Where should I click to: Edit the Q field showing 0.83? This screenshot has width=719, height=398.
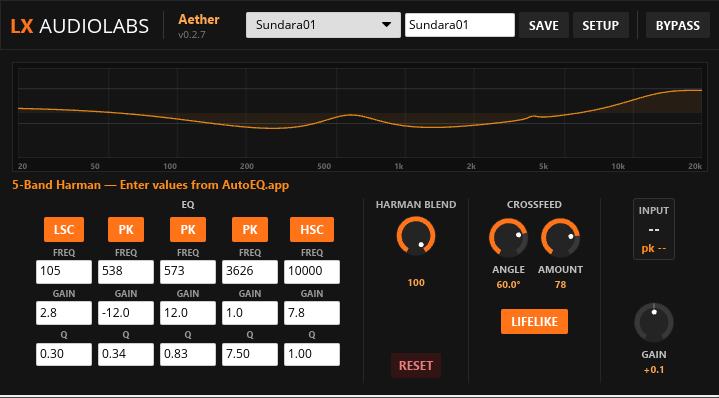click(188, 354)
